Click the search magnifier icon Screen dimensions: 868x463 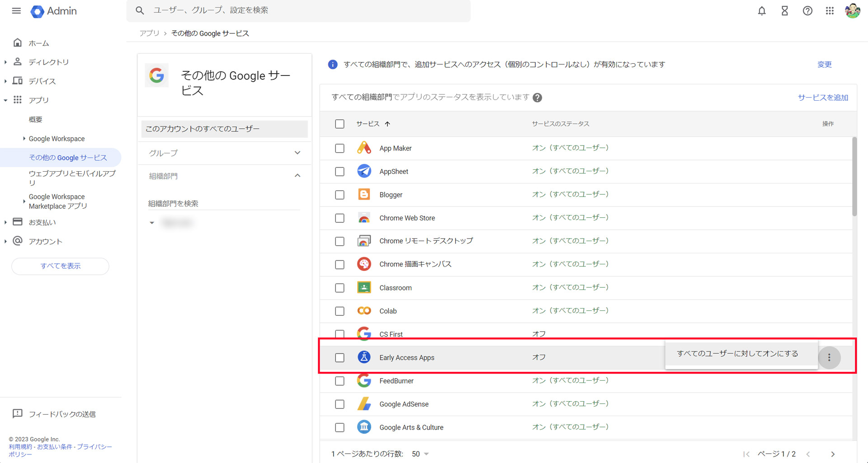point(140,10)
